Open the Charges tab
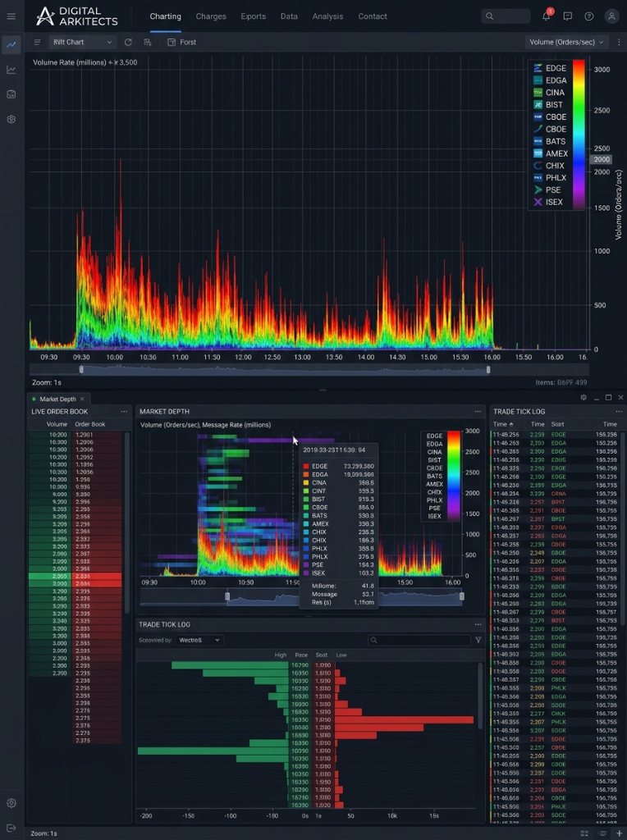The width and height of the screenshot is (627, 840). point(211,16)
